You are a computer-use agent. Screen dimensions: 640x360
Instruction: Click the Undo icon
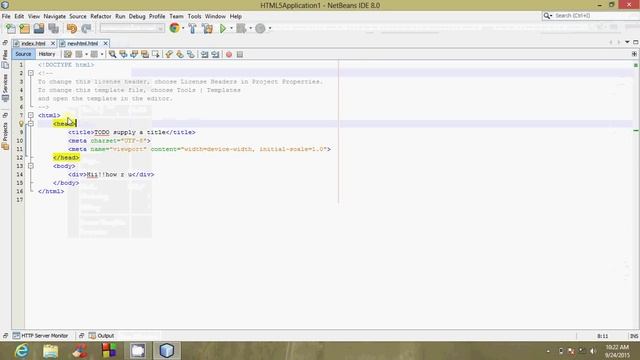pyautogui.click(x=72, y=28)
